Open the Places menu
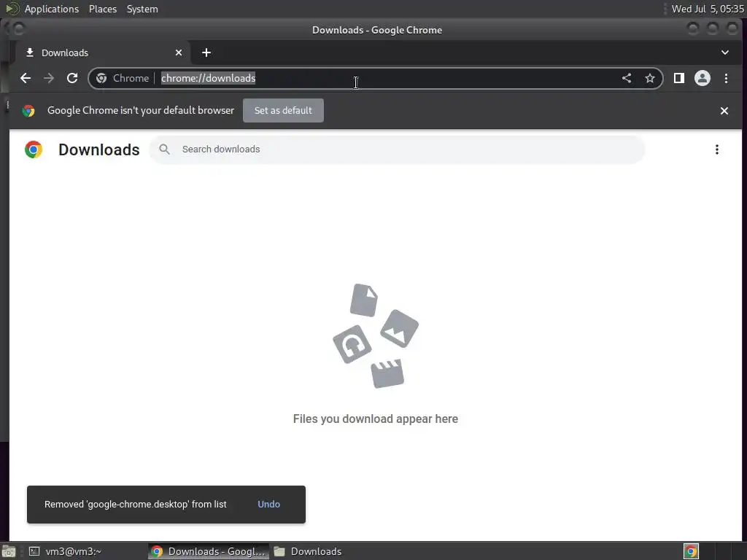Viewport: 747px width, 560px height. (x=102, y=9)
